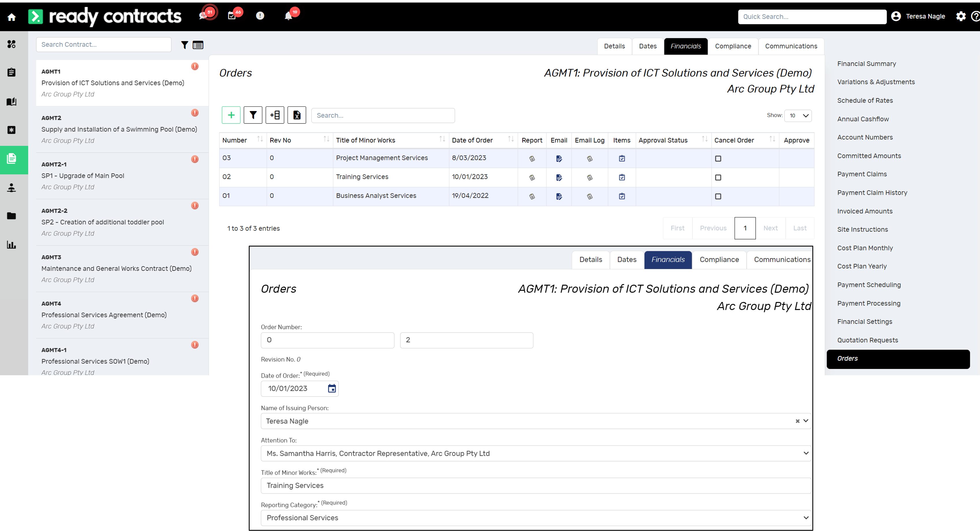This screenshot has height=531, width=980.
Task: Open Quotation Requests link
Action: (x=867, y=340)
